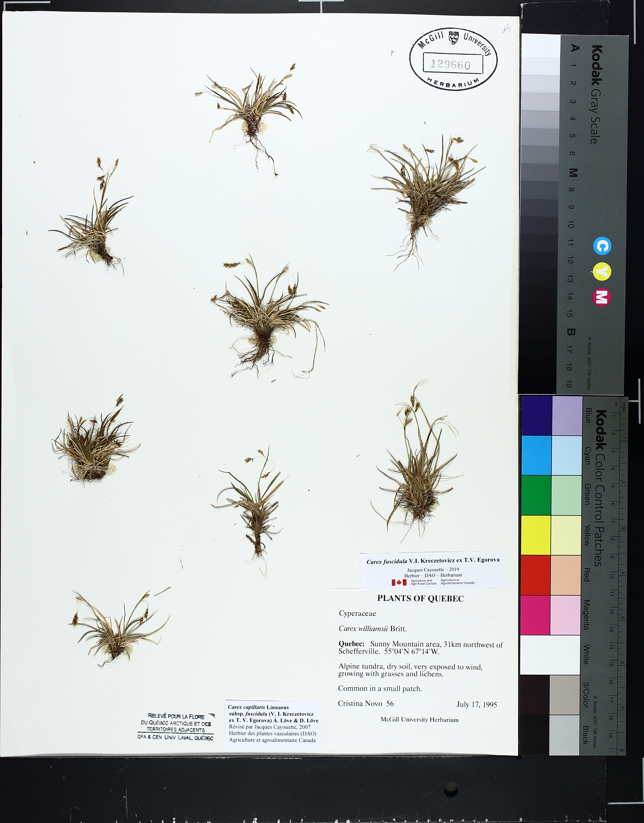
Task: Click the green color control patch
Action: 536,495
